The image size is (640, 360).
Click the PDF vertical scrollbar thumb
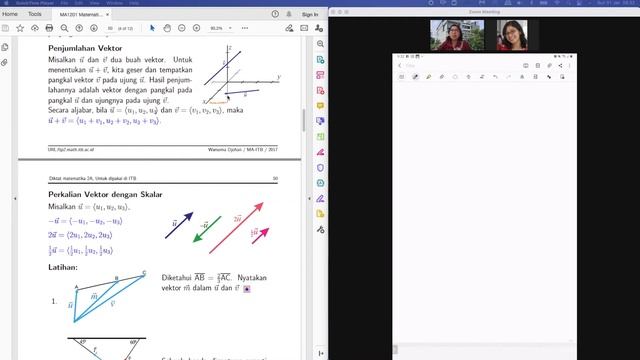coord(304,120)
